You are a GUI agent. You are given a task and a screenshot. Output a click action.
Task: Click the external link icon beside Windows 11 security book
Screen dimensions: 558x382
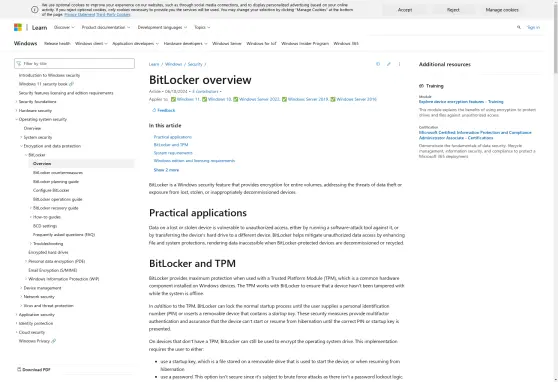coord(71,84)
